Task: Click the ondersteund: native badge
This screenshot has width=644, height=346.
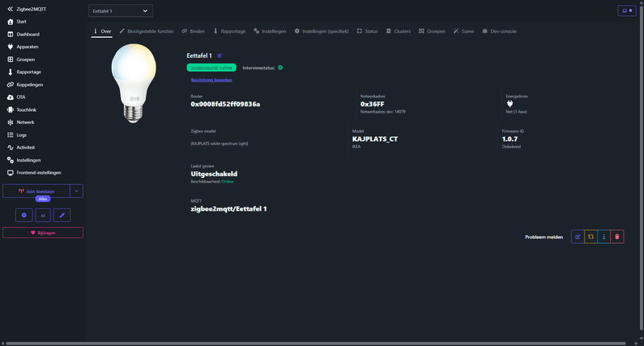Action: point(212,68)
